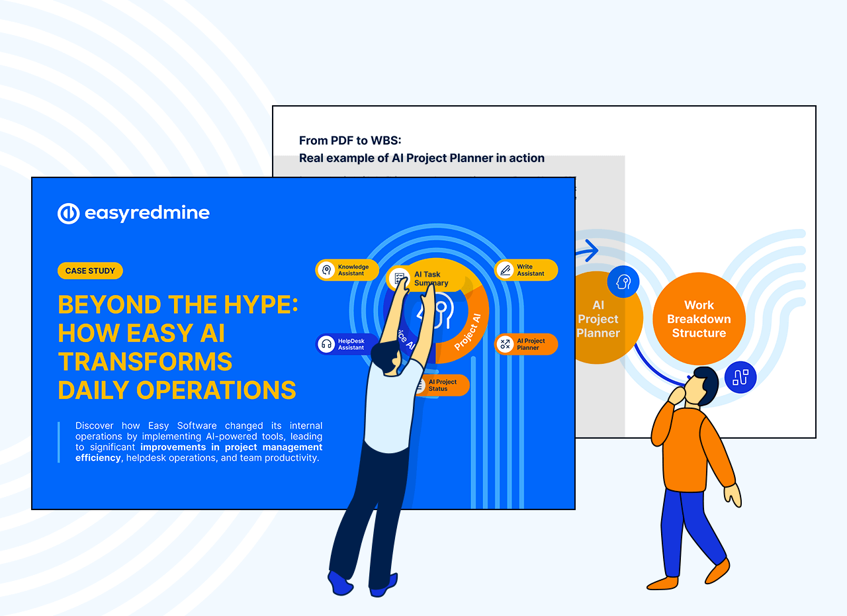This screenshot has width=847, height=616.
Task: Click the AI Task Summary checklist icon
Action: [400, 279]
